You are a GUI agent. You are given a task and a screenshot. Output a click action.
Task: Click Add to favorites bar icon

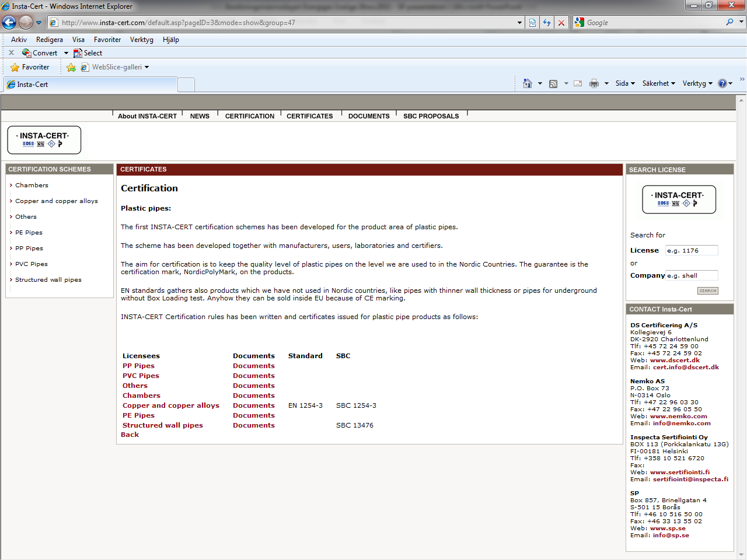tap(71, 67)
